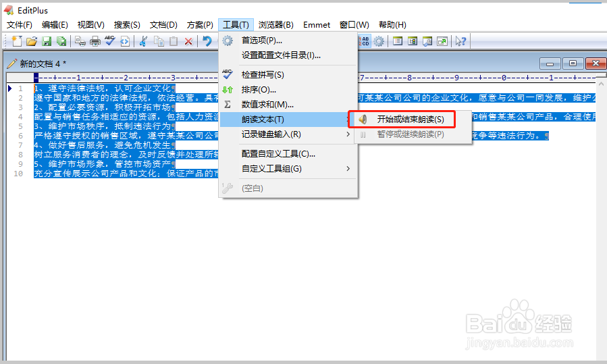Open the 搜索(S) menu
The width and height of the screenshot is (607, 364).
pyautogui.click(x=127, y=25)
